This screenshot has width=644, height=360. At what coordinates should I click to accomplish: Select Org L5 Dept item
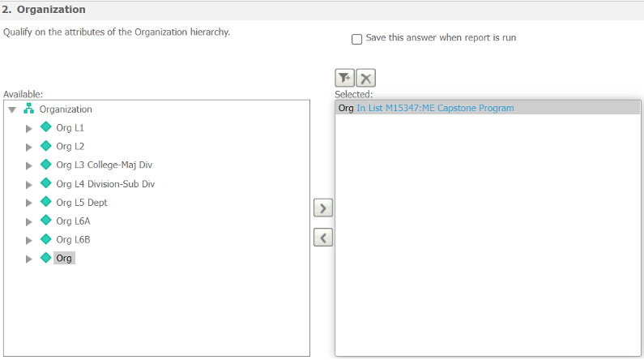[x=82, y=202]
